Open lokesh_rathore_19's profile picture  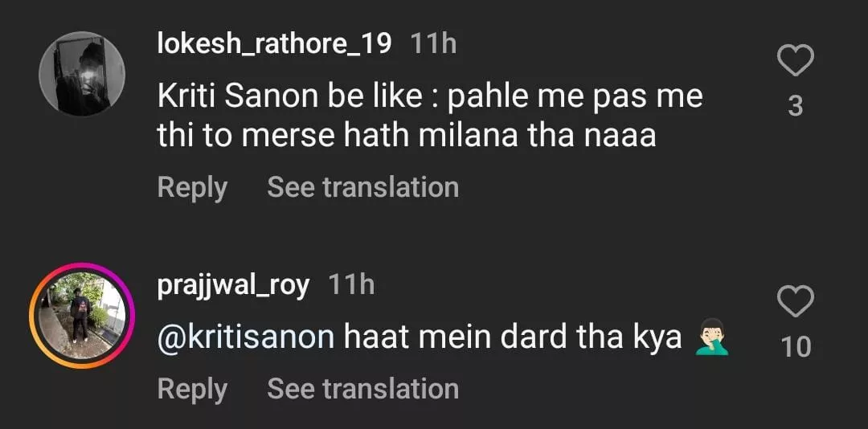[x=82, y=75]
